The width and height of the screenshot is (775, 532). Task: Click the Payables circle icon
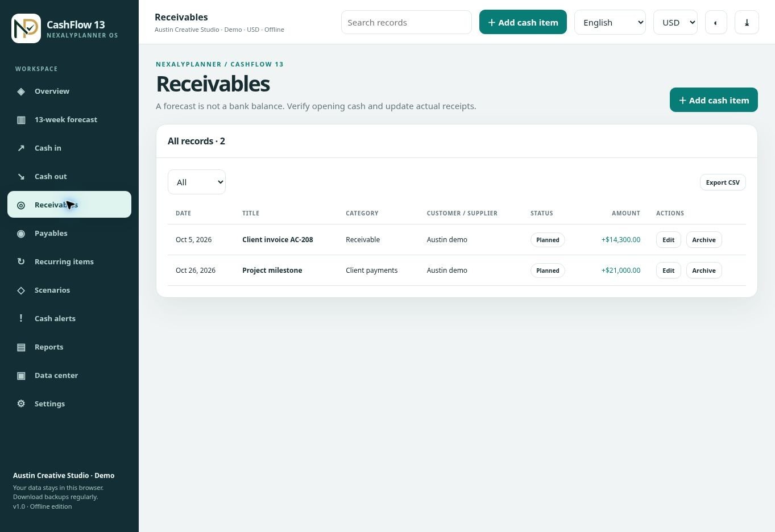pyautogui.click(x=21, y=234)
